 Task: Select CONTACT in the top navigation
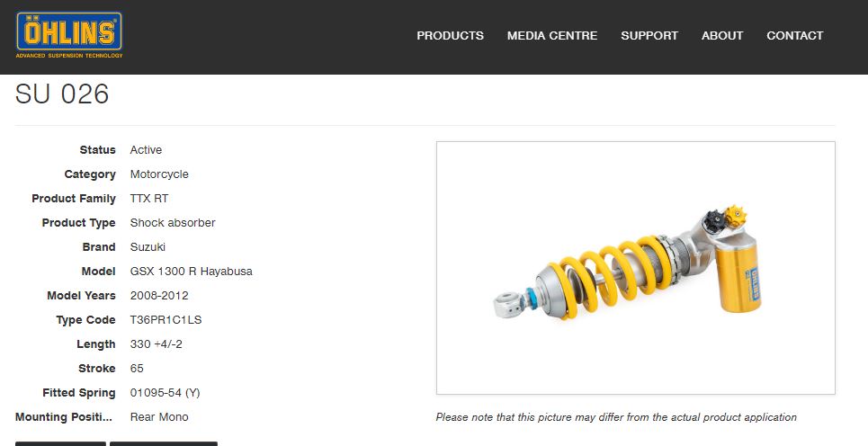pyautogui.click(x=794, y=35)
